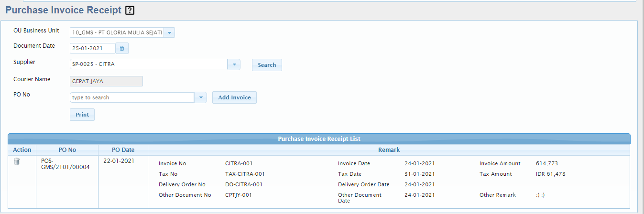Focus the Document Date field
The height and width of the screenshot is (214, 644).
pos(93,48)
